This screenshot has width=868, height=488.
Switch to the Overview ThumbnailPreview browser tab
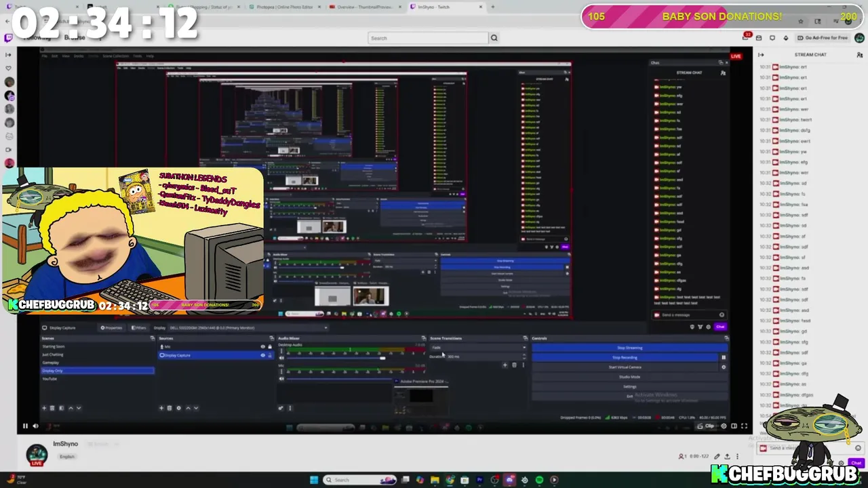[x=365, y=7]
